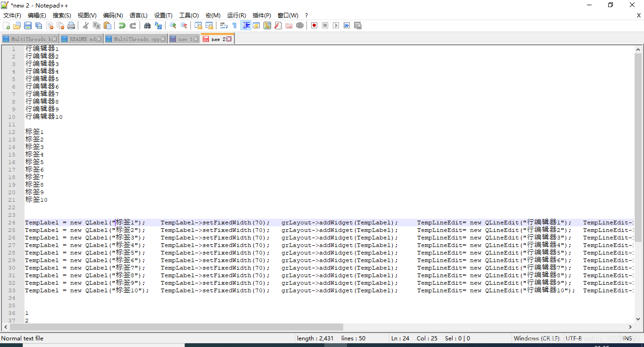Image resolution: width=644 pixels, height=347 pixels.
Task: Save the current file with Save icon
Action: [x=28, y=25]
